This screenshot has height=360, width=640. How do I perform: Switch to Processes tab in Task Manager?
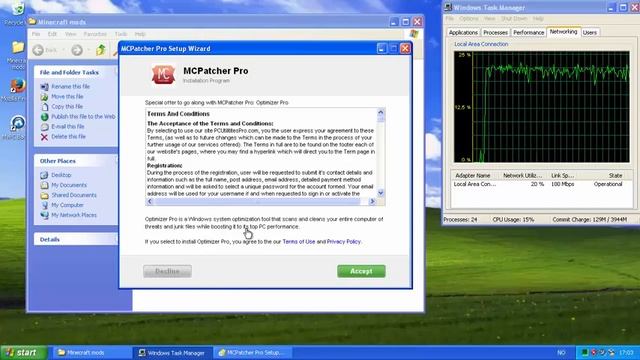point(495,32)
